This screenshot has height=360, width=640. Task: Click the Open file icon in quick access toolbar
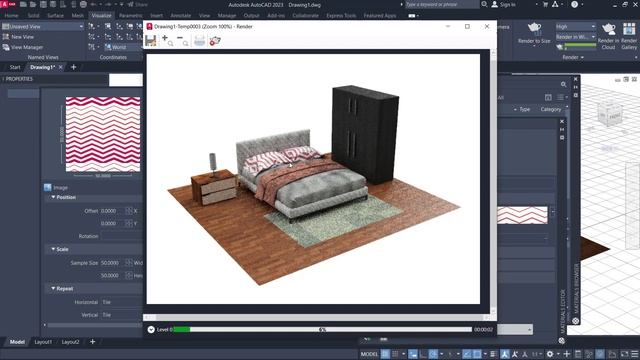(33, 4)
